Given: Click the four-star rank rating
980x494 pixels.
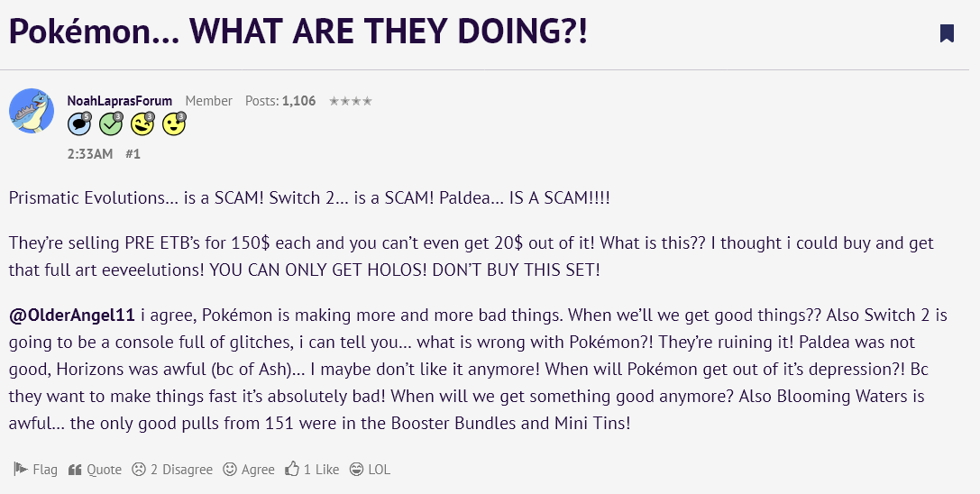Looking at the screenshot, I should 351,101.
